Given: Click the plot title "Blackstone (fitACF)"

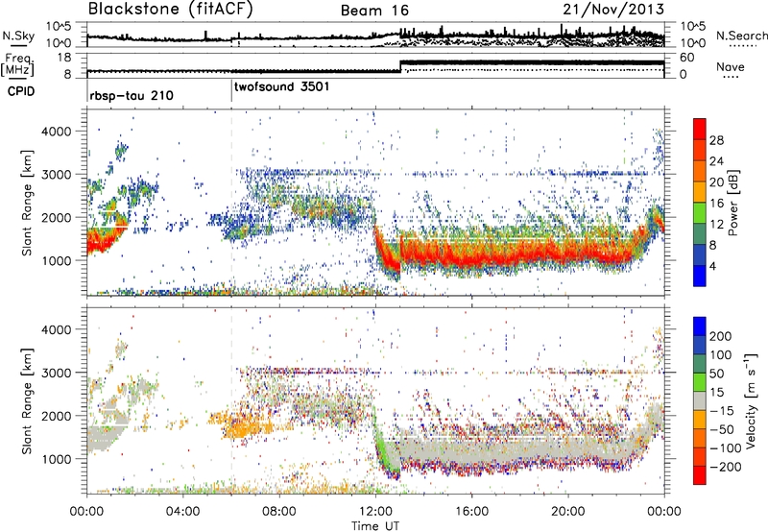Looking at the screenshot, I should pos(171,9).
